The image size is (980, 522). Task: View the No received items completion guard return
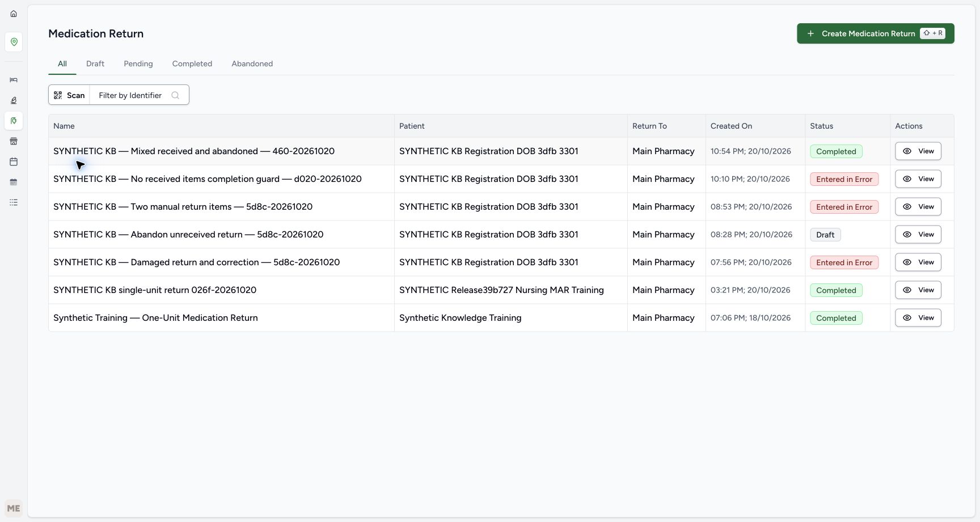click(918, 179)
